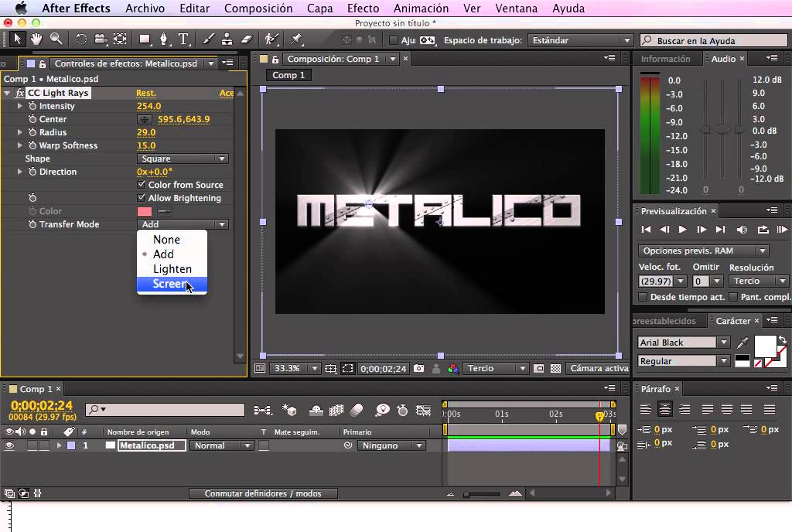The width and height of the screenshot is (792, 532).
Task: Choose Lighten from Transfer Mode list
Action: coord(172,269)
